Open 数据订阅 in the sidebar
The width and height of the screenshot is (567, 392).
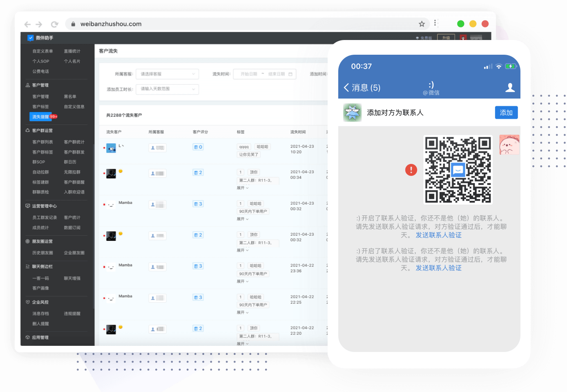[x=72, y=228]
